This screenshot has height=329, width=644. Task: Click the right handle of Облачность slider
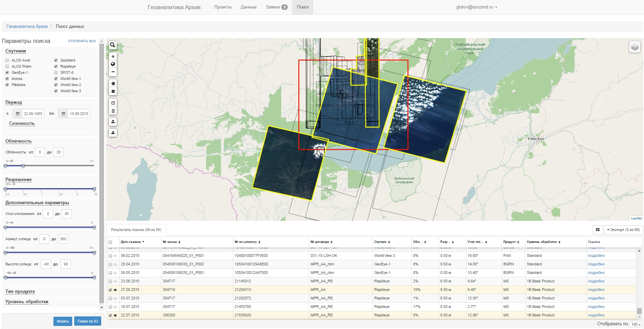23,166
